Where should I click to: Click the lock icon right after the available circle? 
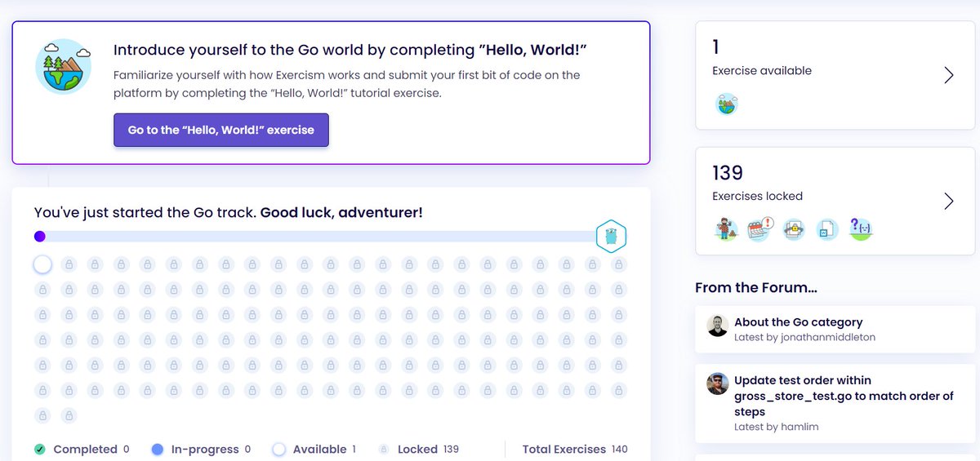pyautogui.click(x=69, y=264)
